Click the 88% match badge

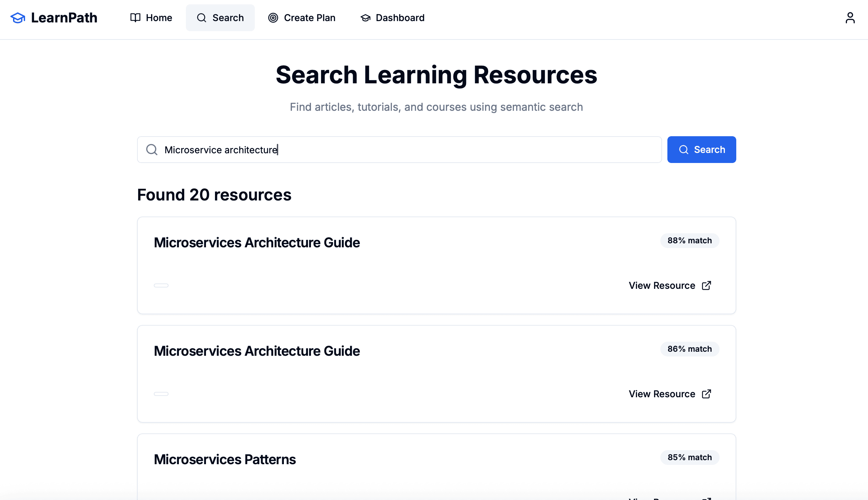689,240
